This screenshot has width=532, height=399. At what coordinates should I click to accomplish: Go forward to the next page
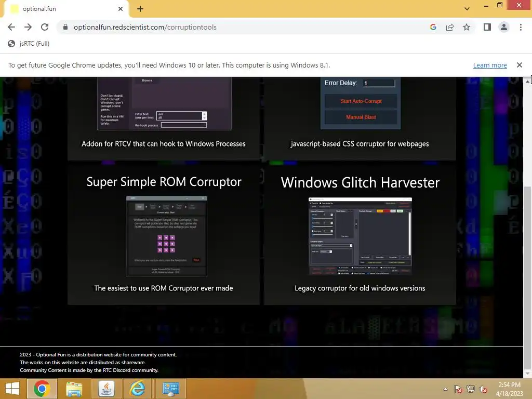tap(28, 27)
